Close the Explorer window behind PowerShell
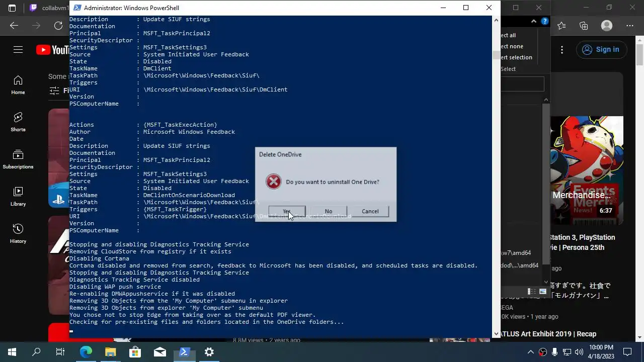 coord(539,8)
